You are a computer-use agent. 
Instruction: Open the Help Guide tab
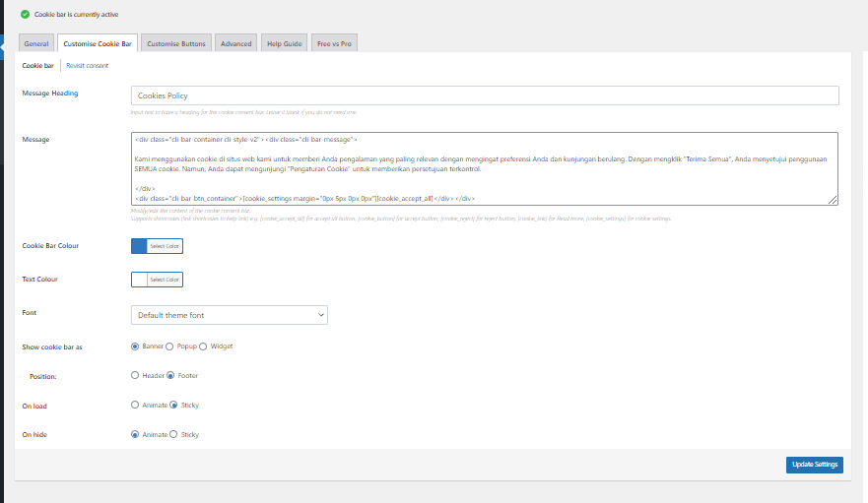point(285,44)
